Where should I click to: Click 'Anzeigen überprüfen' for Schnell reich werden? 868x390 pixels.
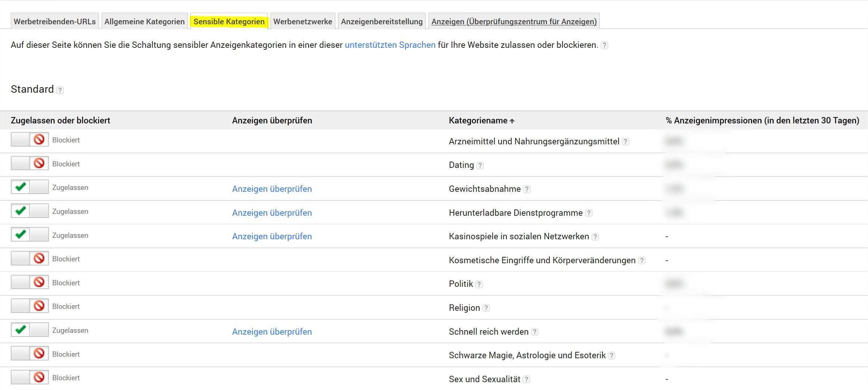point(272,332)
